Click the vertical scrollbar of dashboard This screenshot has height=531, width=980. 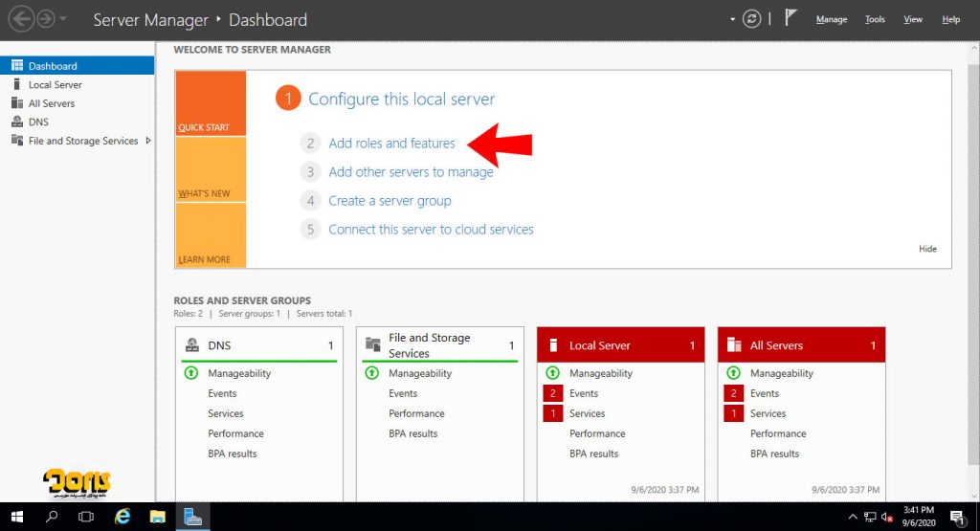coord(973,262)
